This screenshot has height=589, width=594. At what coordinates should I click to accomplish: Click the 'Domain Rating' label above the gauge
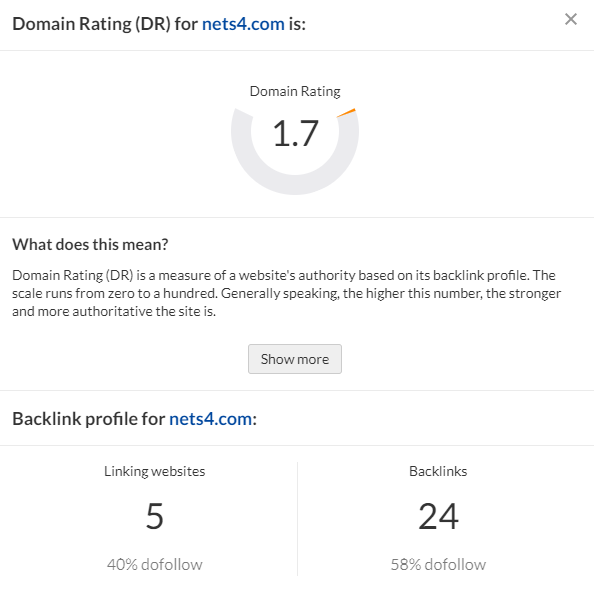coord(295,91)
